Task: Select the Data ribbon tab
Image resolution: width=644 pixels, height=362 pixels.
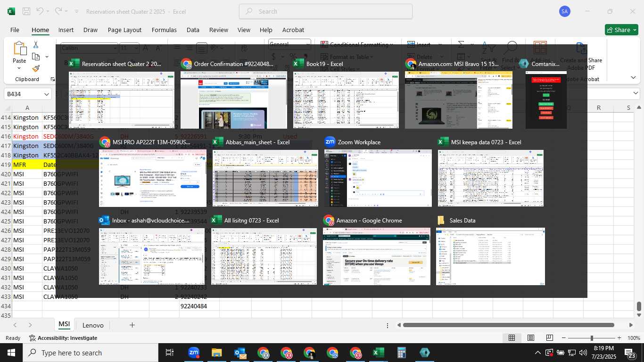Action: [193, 30]
